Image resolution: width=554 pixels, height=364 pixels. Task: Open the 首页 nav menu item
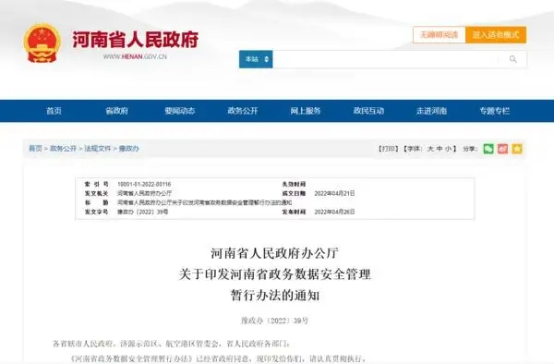coord(54,111)
